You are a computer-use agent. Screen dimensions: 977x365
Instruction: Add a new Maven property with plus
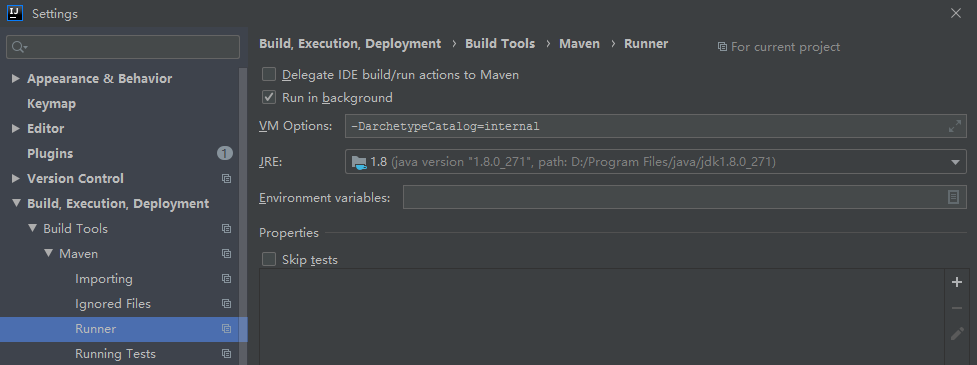point(957,282)
